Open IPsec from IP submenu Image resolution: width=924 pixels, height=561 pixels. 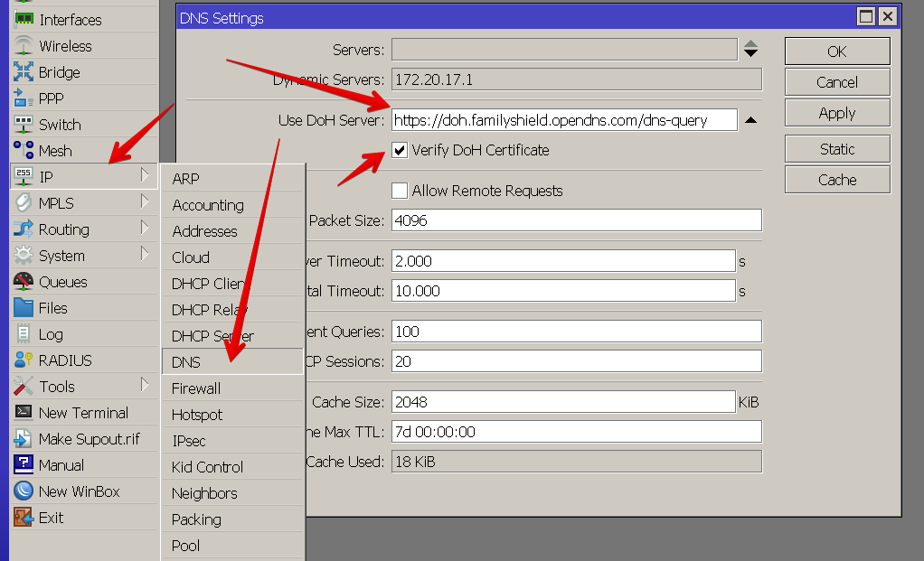(x=232, y=441)
